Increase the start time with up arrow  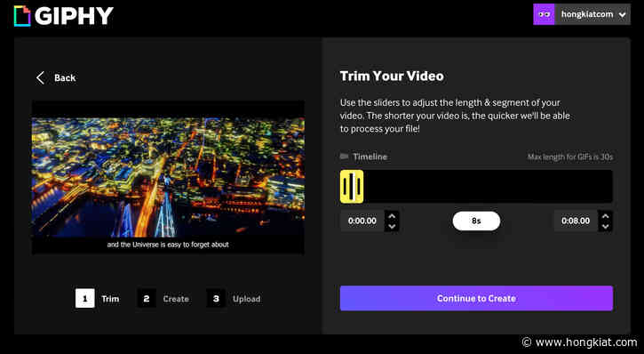pos(392,216)
